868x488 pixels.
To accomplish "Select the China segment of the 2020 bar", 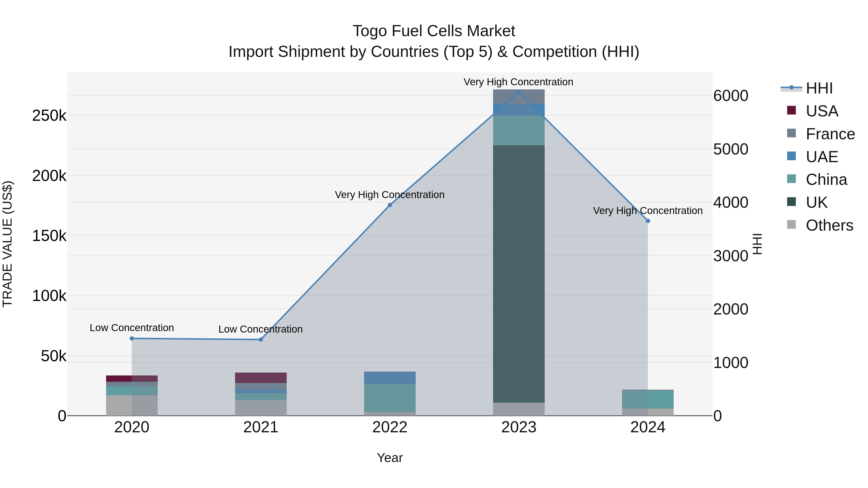I will click(132, 391).
